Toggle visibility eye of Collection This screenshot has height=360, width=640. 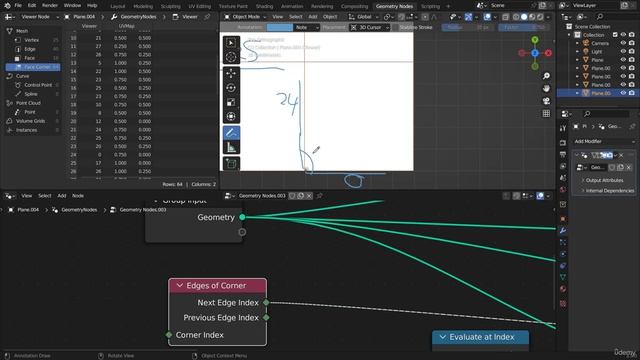coord(623,35)
